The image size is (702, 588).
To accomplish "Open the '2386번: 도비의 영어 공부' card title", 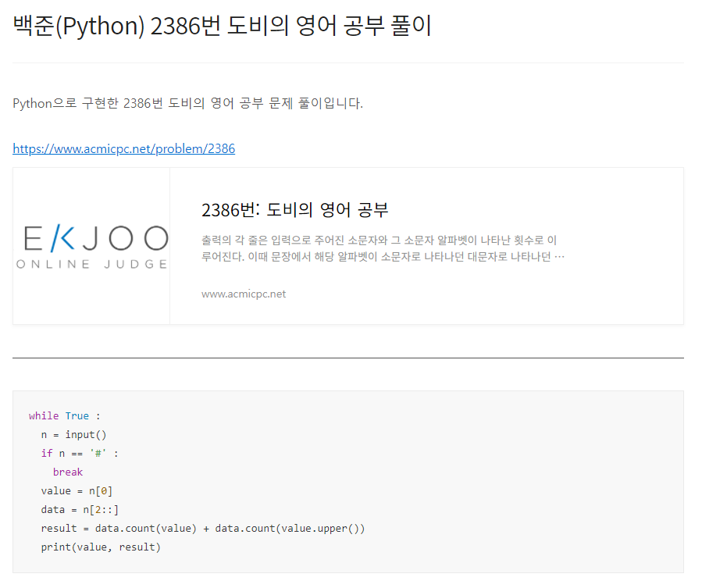I will [294, 209].
